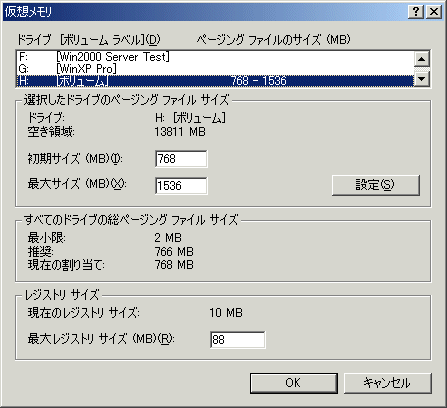The image size is (447, 408).
Task: Click the 最大レジストリ サイズ (MB) label
Action: tap(101, 339)
